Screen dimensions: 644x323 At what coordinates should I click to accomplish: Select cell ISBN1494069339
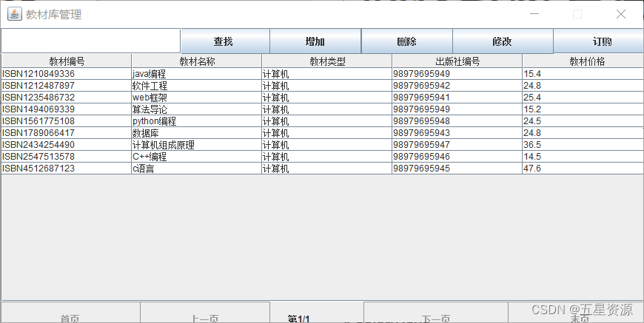coord(67,109)
